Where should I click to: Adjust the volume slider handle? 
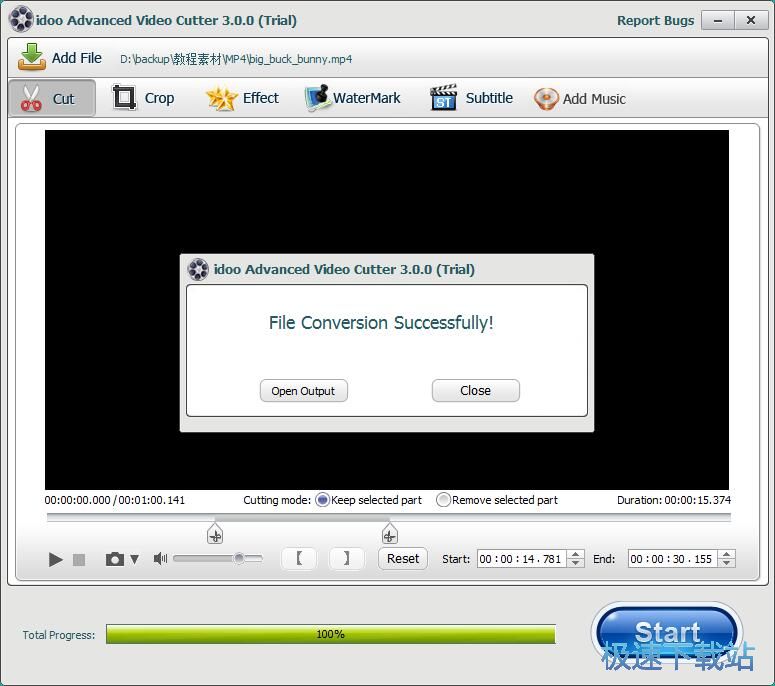click(x=239, y=558)
